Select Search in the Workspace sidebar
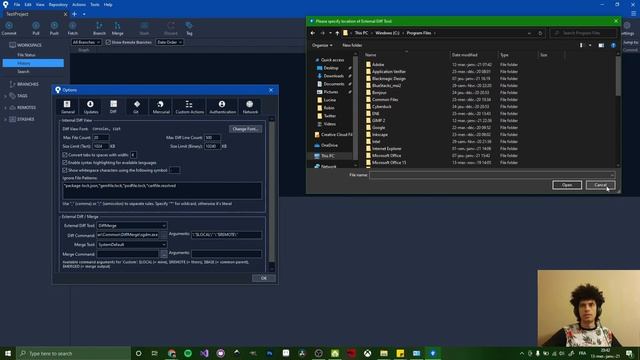This screenshot has width=640, height=360. tap(23, 71)
